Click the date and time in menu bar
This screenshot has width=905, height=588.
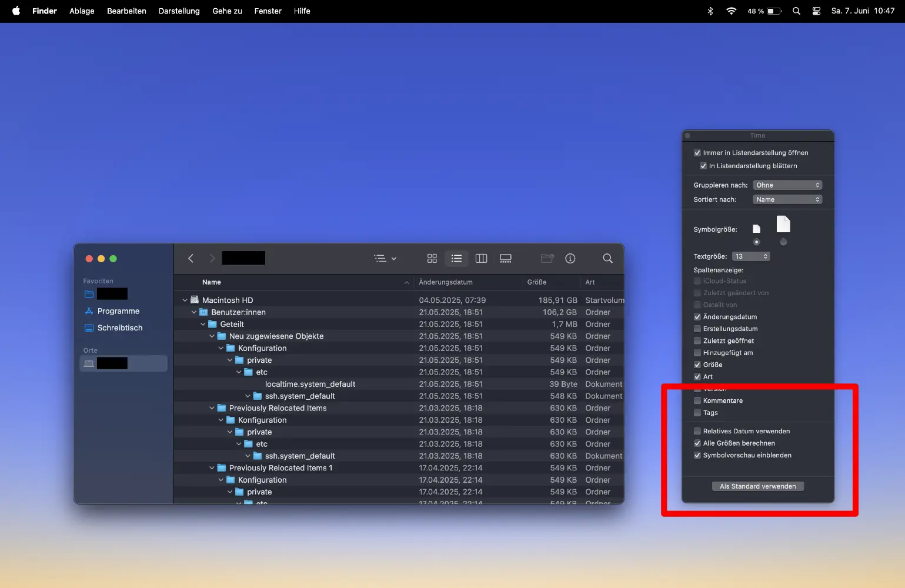click(863, 11)
